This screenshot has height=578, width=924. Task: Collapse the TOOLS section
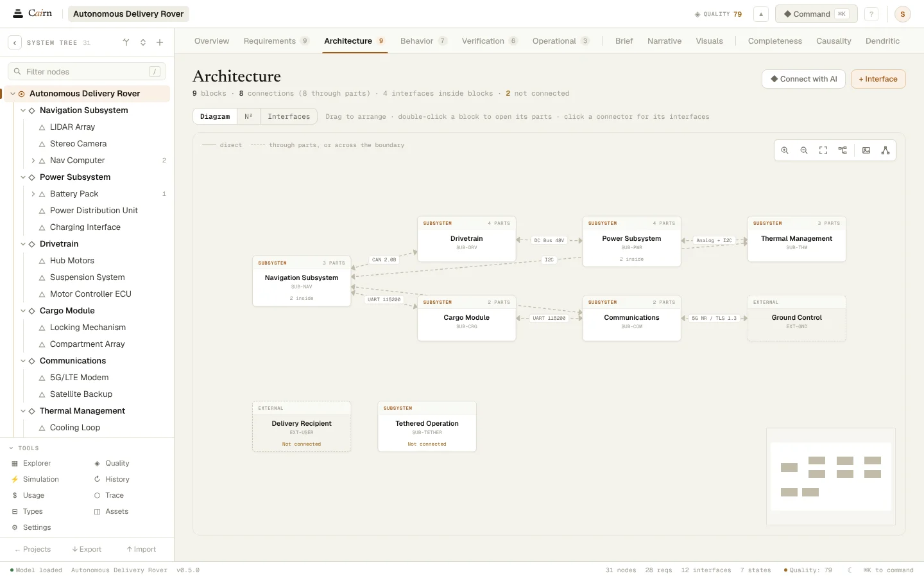click(x=12, y=448)
